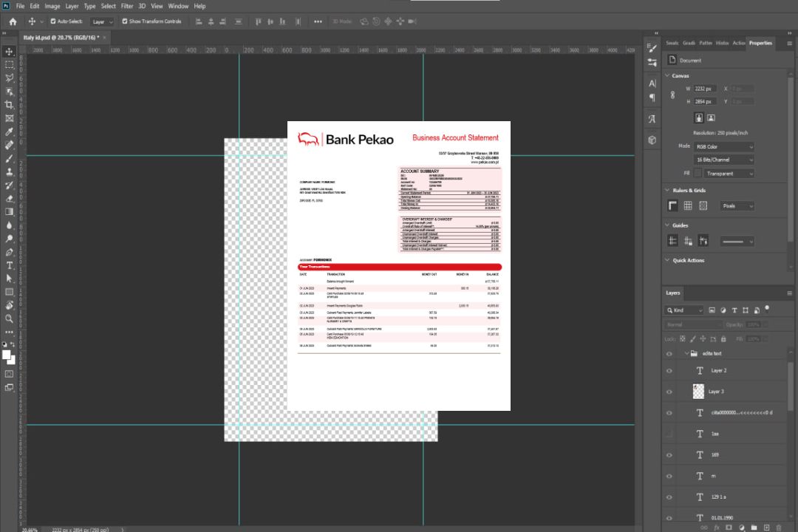
Task: Open ruler units Pixels dropdown
Action: pyautogui.click(x=737, y=206)
